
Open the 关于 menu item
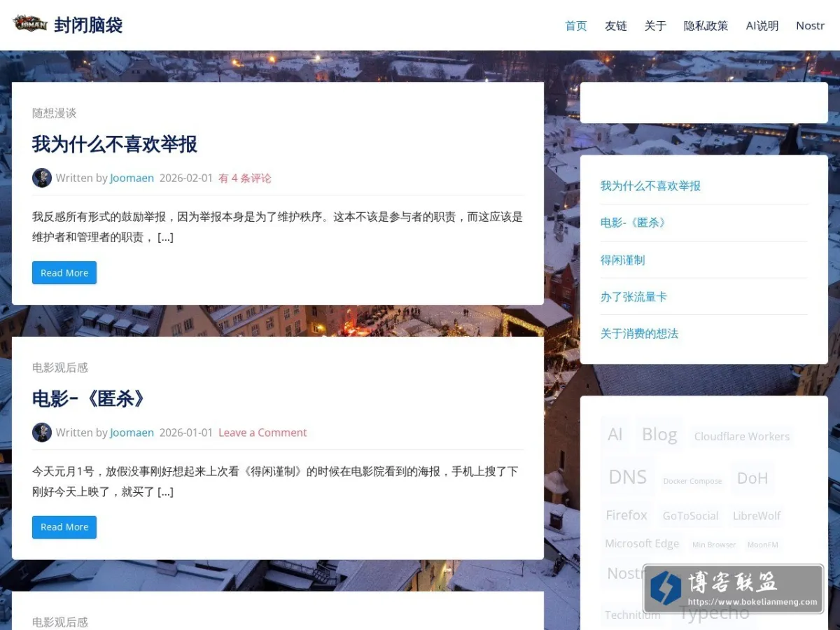click(655, 26)
